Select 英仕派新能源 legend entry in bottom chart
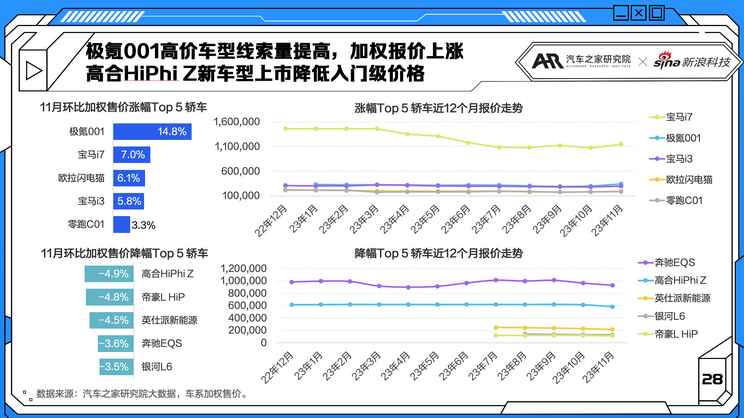The height and width of the screenshot is (418, 744). click(674, 298)
